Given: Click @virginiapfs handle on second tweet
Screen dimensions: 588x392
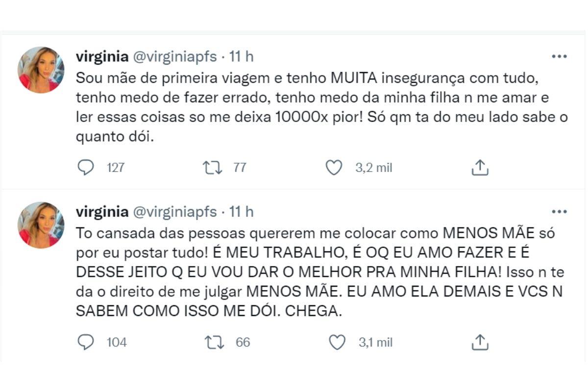Looking at the screenshot, I should 174,212.
